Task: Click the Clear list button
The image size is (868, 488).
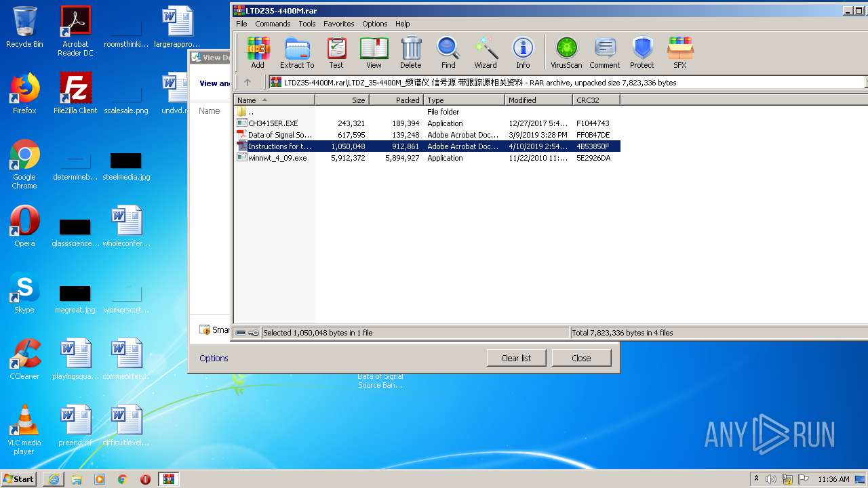Action: pyautogui.click(x=516, y=358)
